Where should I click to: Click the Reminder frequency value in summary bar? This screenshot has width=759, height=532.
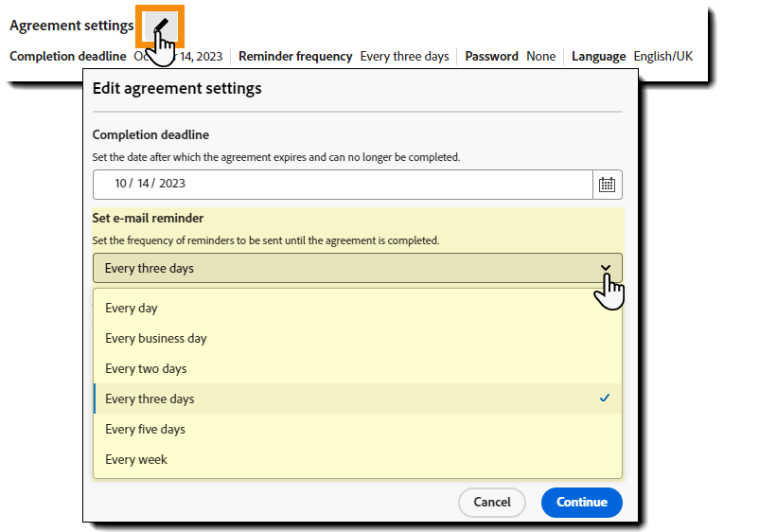coord(404,57)
